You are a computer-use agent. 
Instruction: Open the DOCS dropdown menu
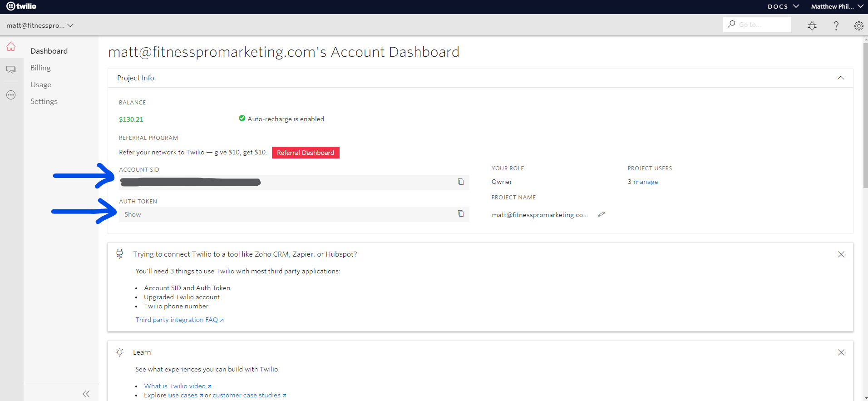coord(783,6)
